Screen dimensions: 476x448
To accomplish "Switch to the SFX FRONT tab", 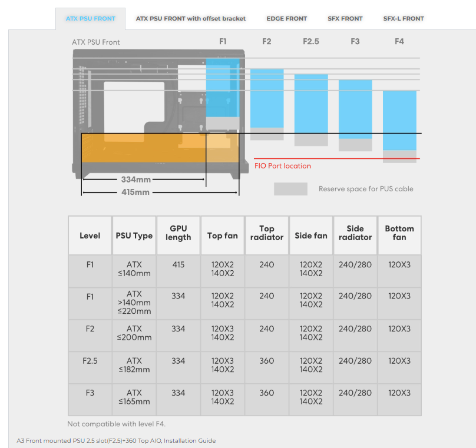I will 345,18.
